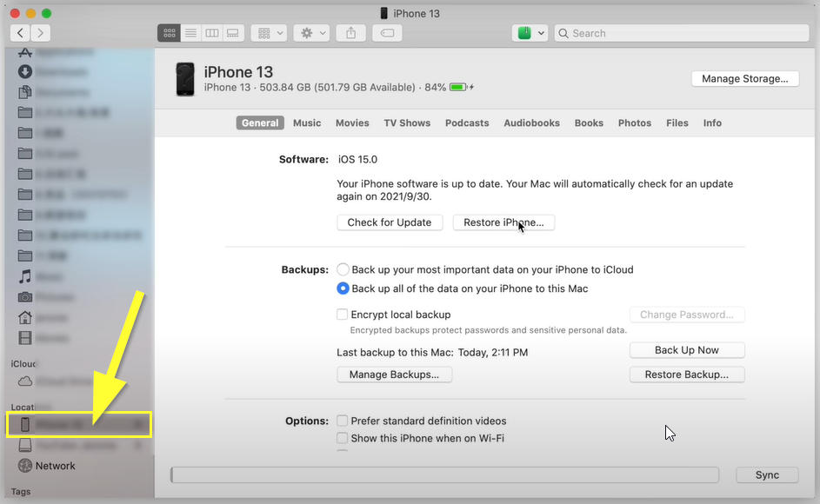Click the iPhone 13 device image in header
Screen dimensions: 820x504
[185, 79]
